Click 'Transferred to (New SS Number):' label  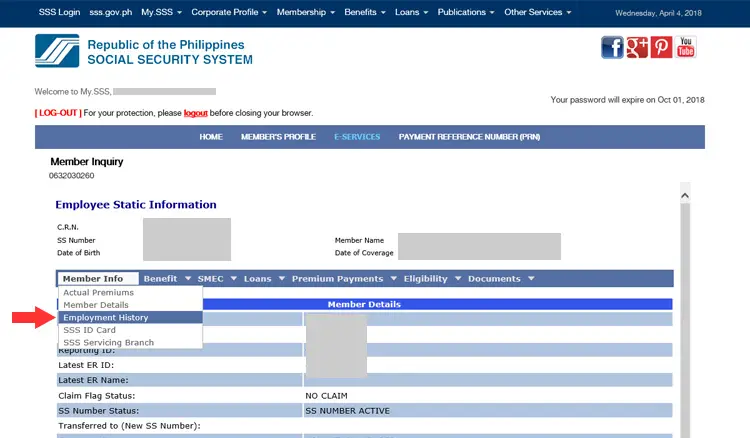129,426
